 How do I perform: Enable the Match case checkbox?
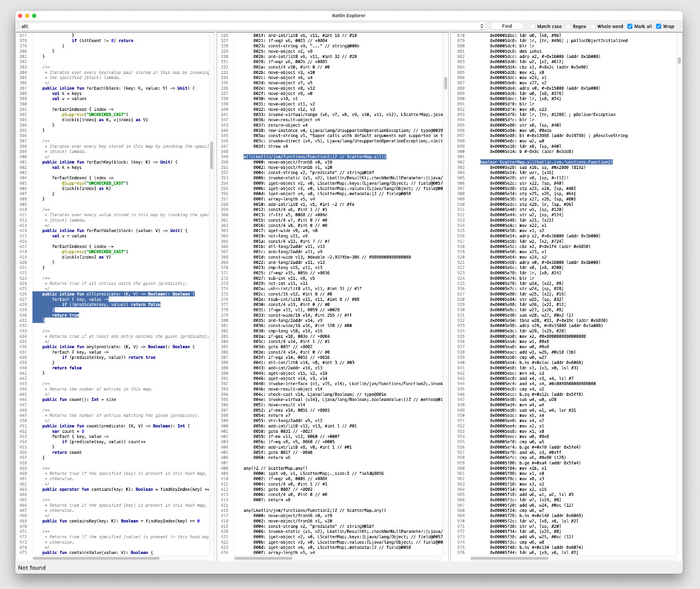[x=532, y=26]
